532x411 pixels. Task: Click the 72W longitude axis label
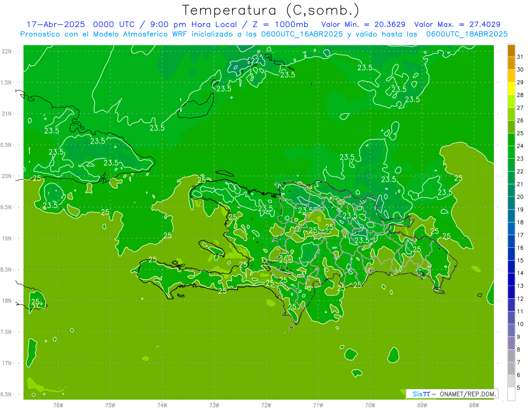[266, 405]
